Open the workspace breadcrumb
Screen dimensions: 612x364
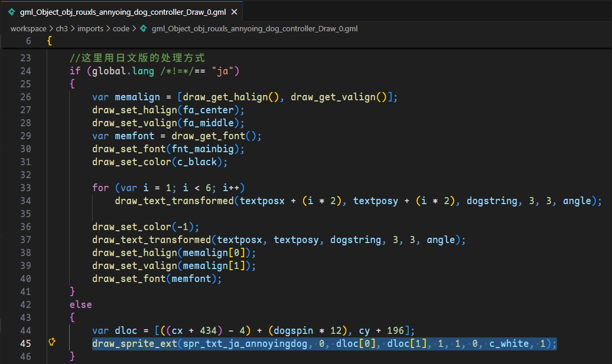(x=28, y=29)
